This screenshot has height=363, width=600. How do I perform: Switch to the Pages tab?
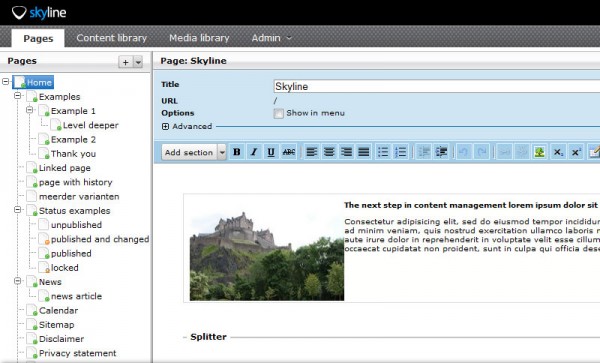(x=38, y=38)
